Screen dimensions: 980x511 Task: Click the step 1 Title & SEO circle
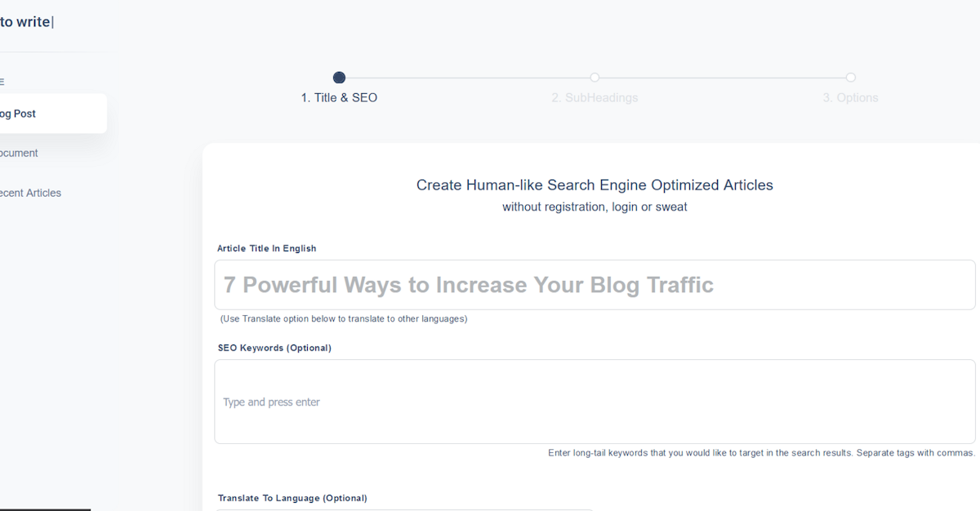coord(340,78)
